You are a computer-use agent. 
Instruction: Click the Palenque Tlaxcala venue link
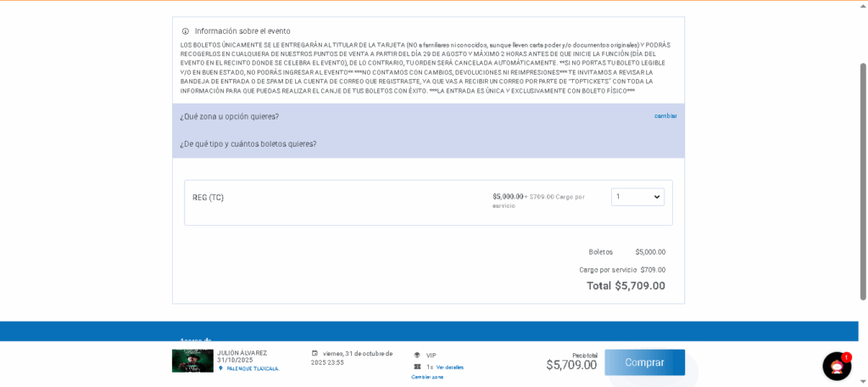(253, 368)
